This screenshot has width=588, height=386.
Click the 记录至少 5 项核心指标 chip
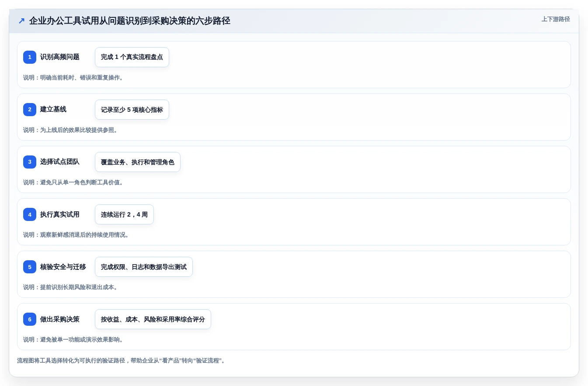[132, 110]
